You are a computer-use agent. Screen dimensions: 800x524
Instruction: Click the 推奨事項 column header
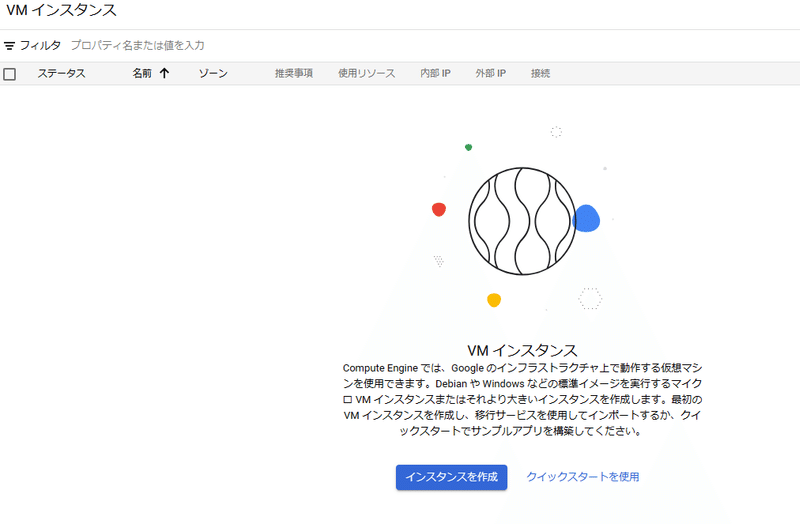point(294,73)
